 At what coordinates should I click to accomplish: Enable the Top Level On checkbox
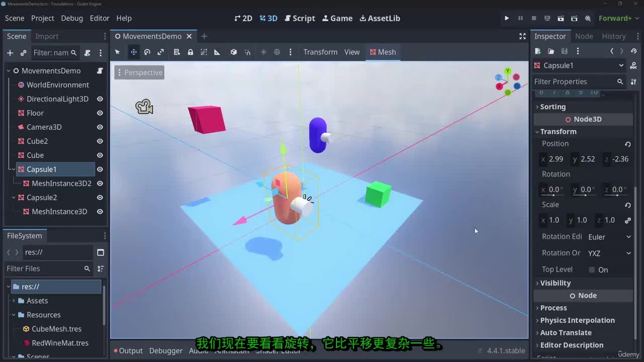coord(592,269)
